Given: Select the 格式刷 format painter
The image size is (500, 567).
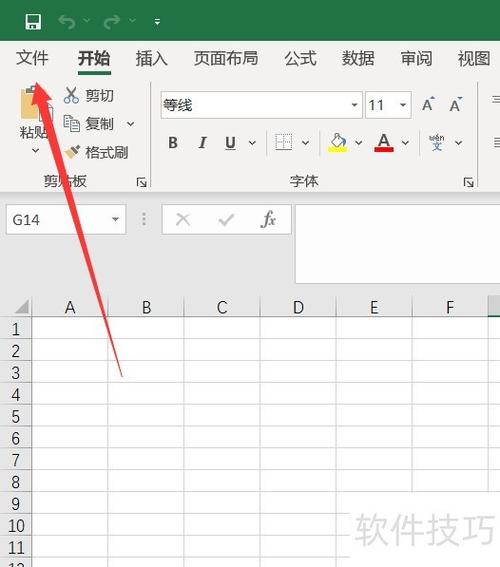Looking at the screenshot, I should click(96, 152).
